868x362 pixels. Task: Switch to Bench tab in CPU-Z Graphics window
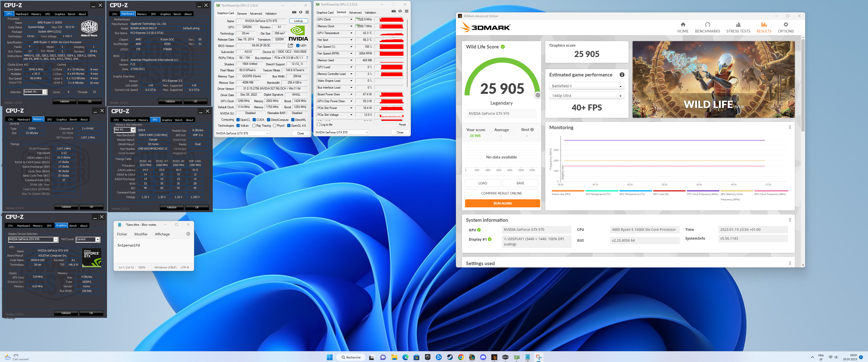pyautogui.click(x=73, y=226)
